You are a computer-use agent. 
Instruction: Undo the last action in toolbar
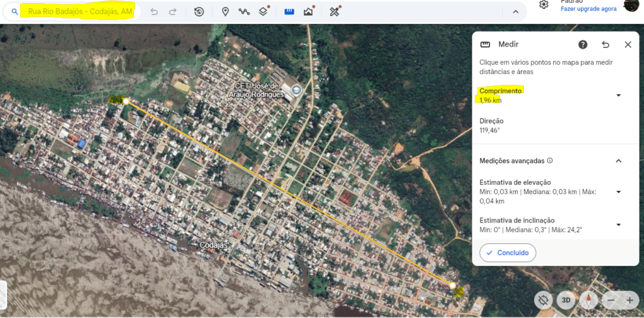[154, 12]
